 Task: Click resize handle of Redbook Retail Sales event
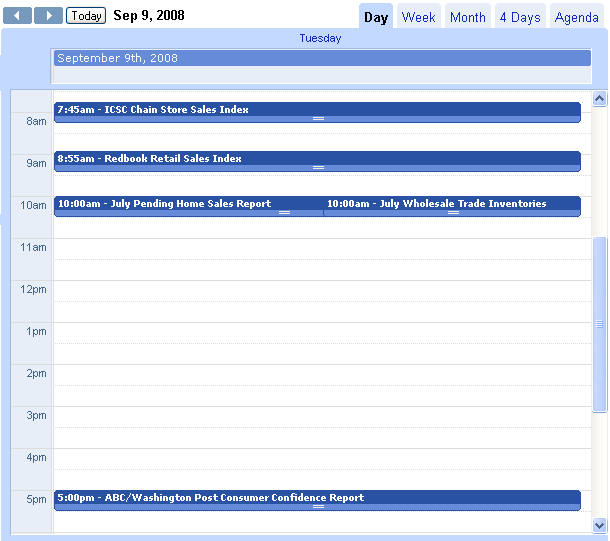click(x=318, y=168)
